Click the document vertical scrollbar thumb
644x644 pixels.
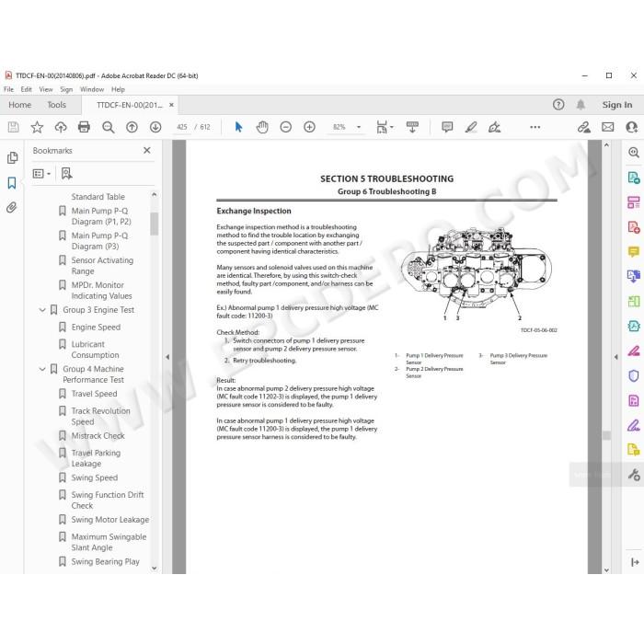(606, 435)
